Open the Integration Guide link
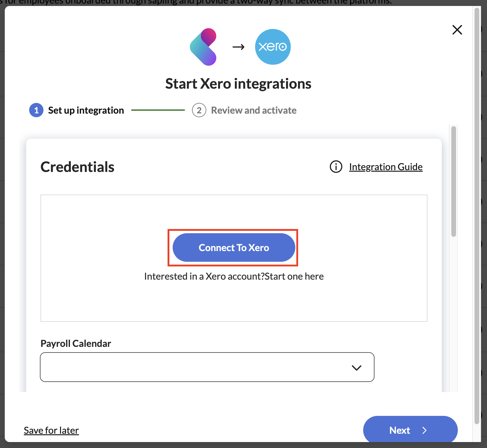 pyautogui.click(x=385, y=167)
